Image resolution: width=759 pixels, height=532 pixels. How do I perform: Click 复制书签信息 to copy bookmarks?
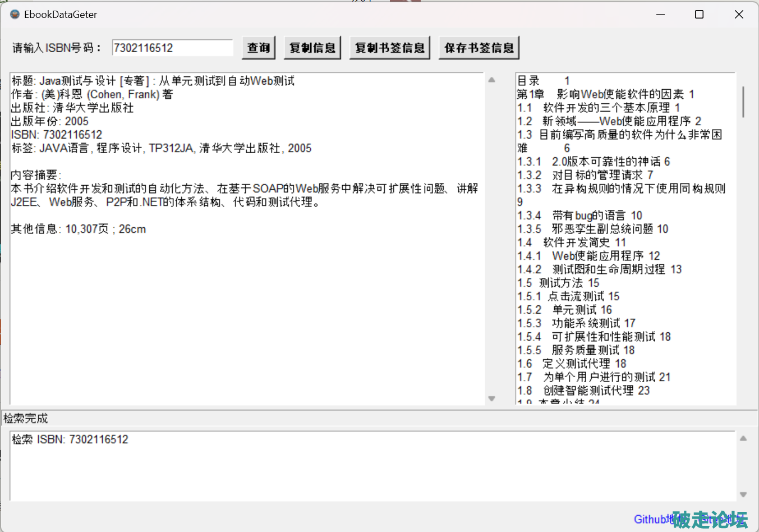(x=390, y=48)
